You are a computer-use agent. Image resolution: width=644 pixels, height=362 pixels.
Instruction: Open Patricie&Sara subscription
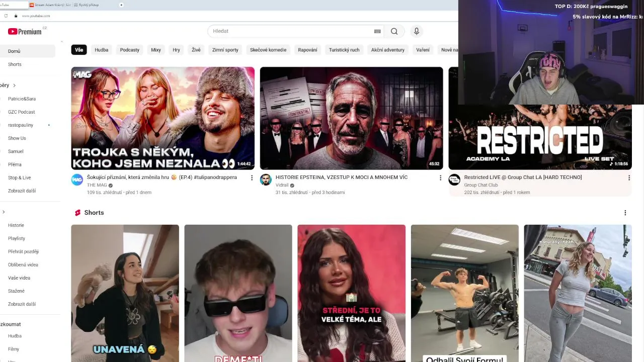(x=22, y=99)
